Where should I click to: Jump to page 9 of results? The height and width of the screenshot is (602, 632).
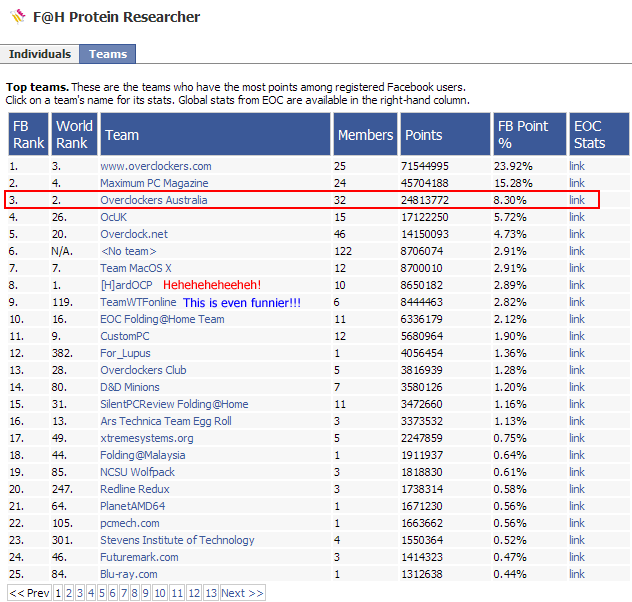click(x=146, y=593)
